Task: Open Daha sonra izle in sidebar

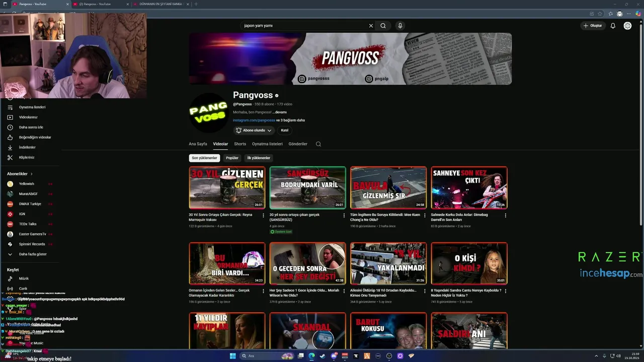Action: point(30,127)
